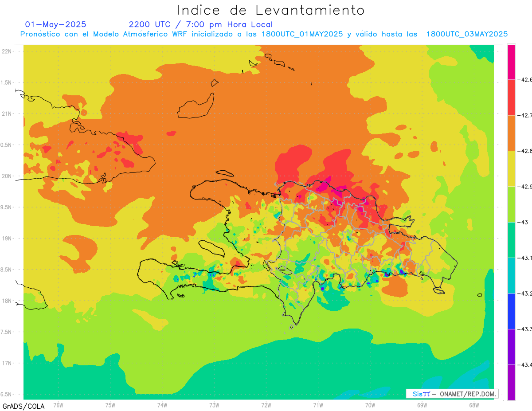Click the 21N latitude label

coord(7,114)
